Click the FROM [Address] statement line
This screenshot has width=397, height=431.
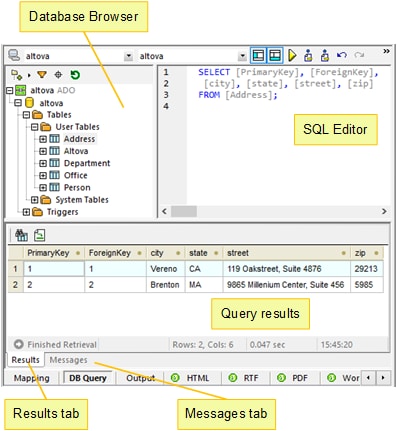[238, 95]
